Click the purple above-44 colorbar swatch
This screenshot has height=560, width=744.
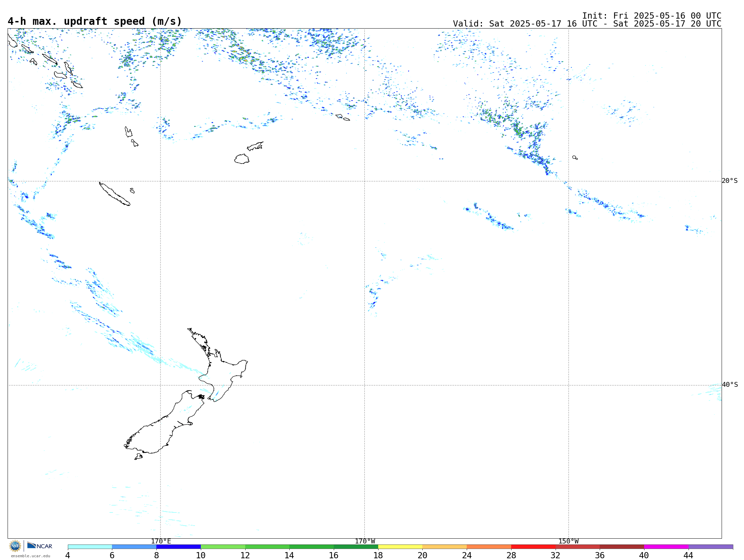711,547
